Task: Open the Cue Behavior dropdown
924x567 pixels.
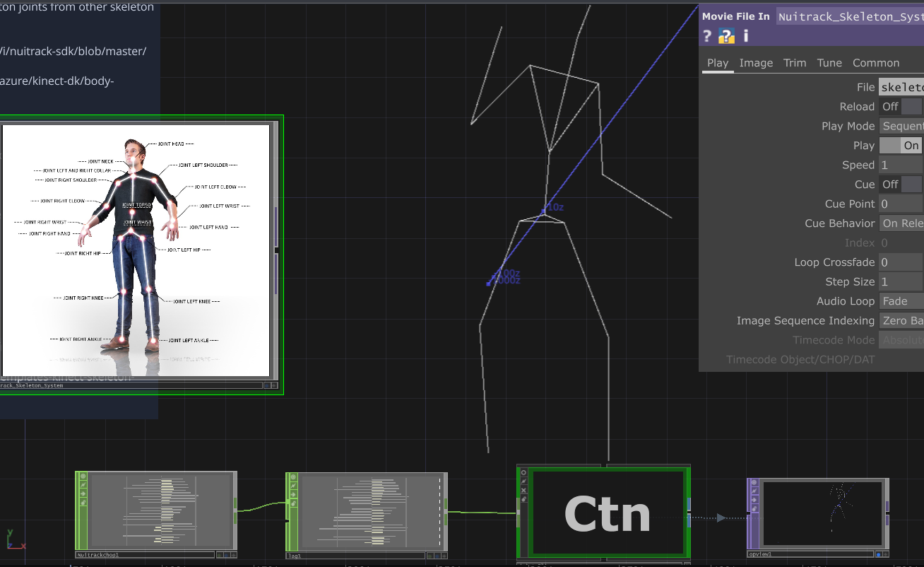Action: 902,223
